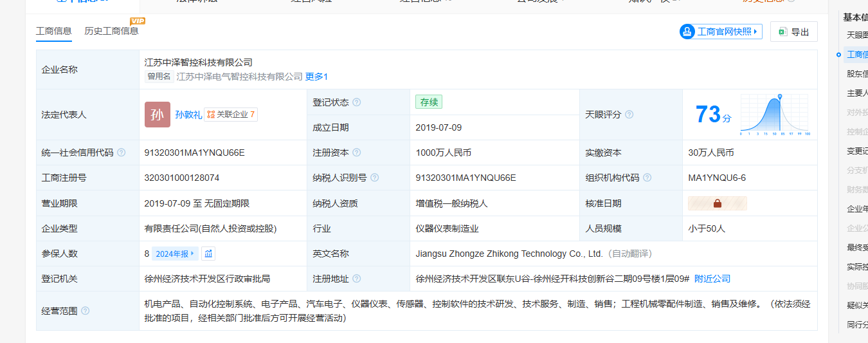868x343 pixels.
Task: Click the 天眼评分 score distribution chart
Action: [775, 115]
